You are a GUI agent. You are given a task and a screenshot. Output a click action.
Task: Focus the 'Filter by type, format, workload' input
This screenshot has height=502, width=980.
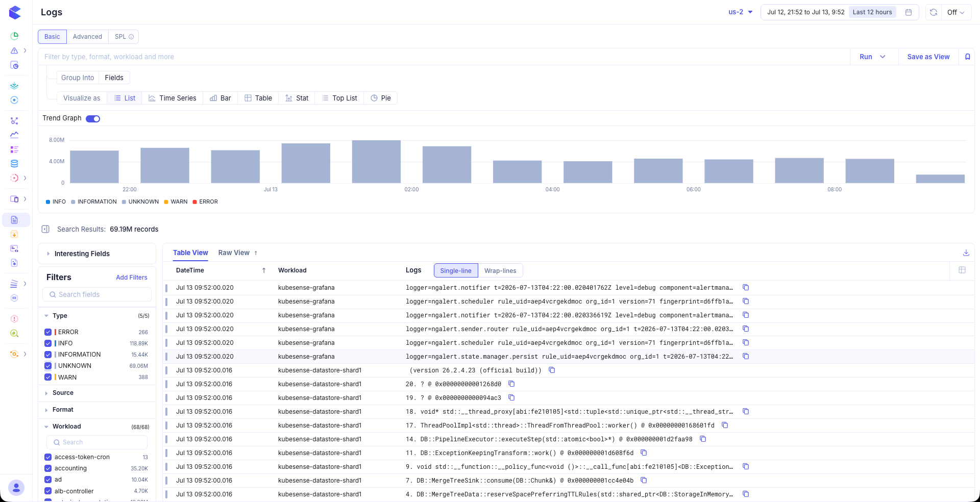tap(444, 57)
